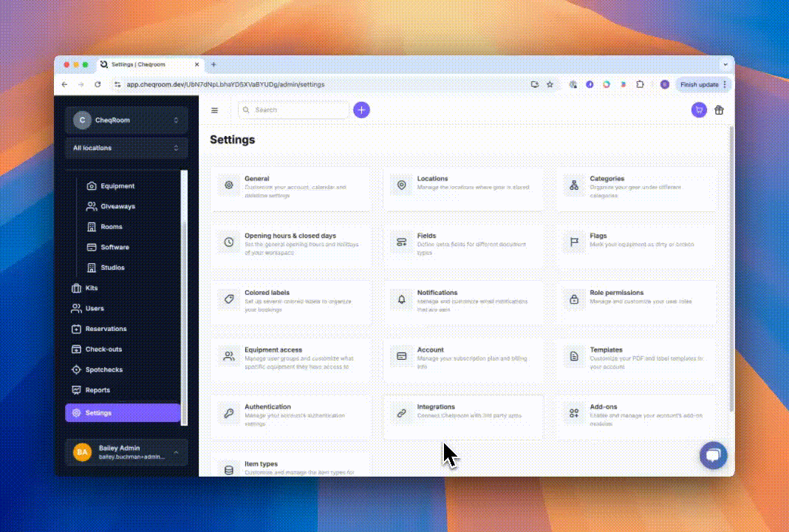
Task: Open the Authentication settings card
Action: pyautogui.click(x=291, y=417)
